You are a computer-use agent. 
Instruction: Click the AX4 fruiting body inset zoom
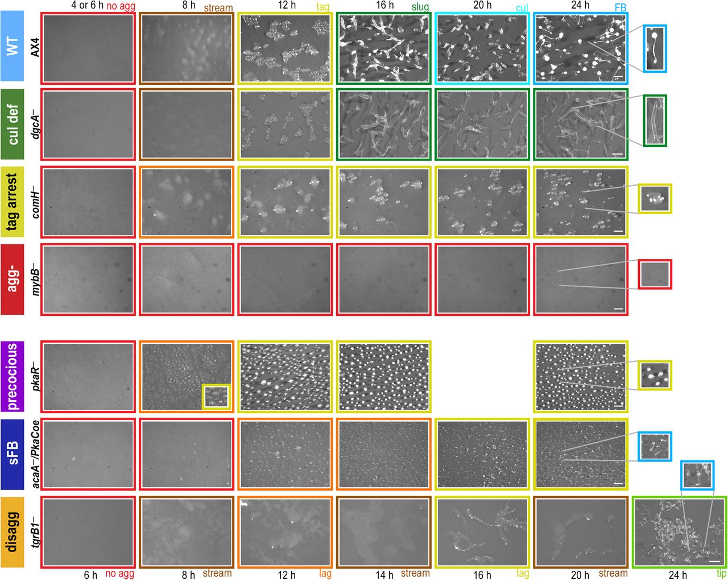(x=655, y=49)
